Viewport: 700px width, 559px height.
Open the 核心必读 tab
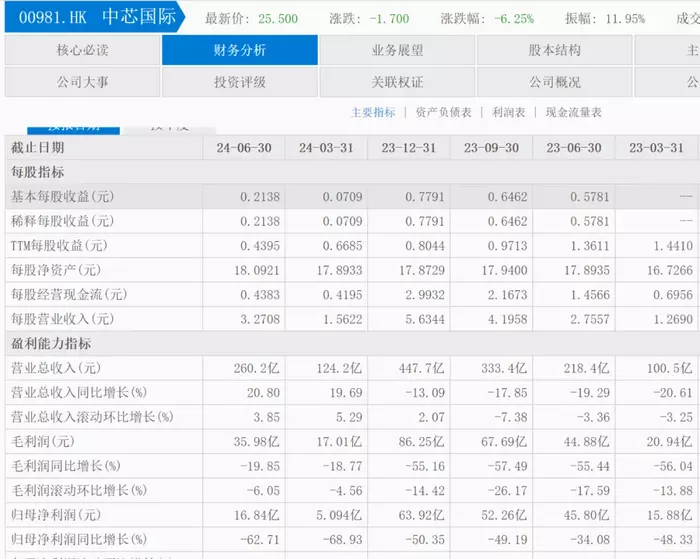coord(83,50)
